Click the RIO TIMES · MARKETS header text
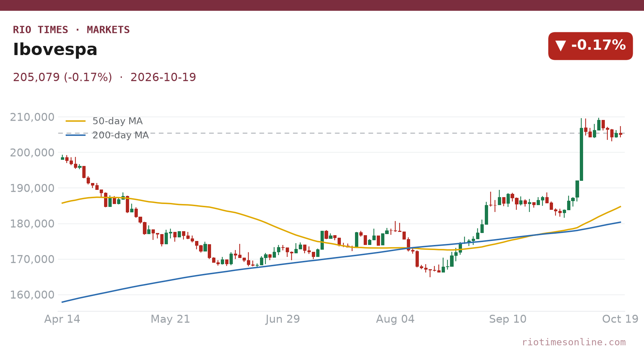Image resolution: width=644 pixels, height=362 pixels. point(71,30)
